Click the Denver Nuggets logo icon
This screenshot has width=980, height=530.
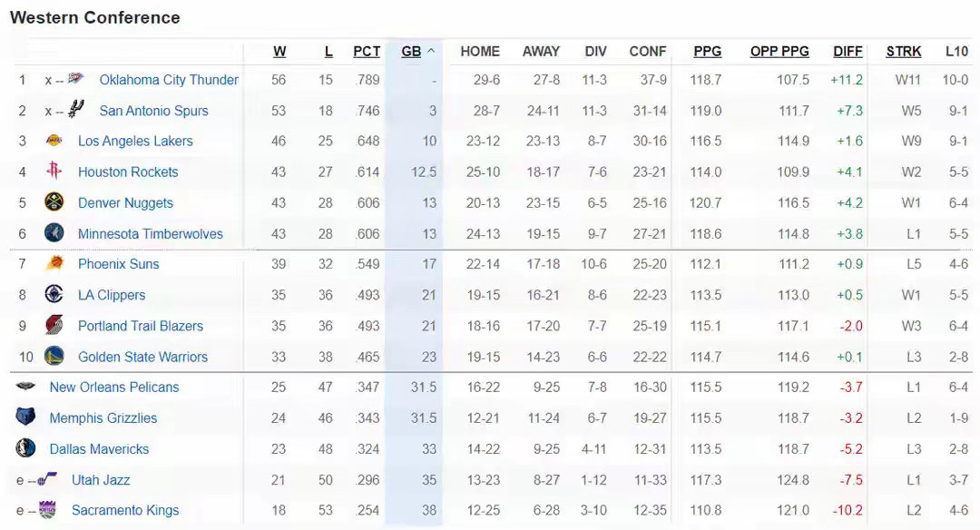54,202
